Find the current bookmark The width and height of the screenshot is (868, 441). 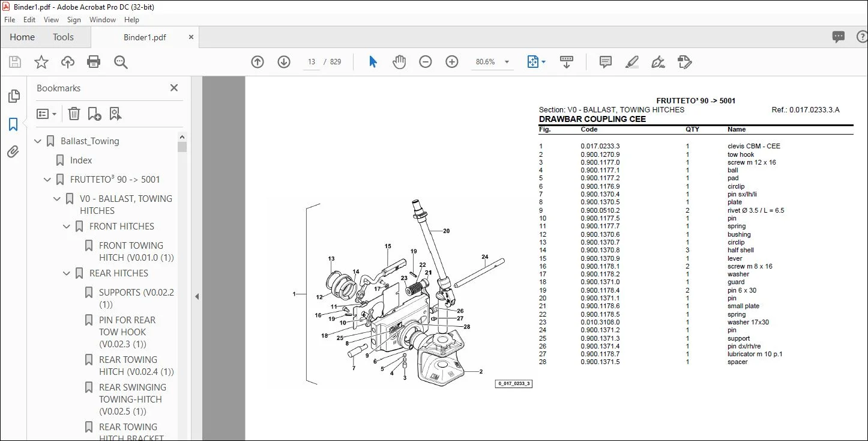coord(115,114)
